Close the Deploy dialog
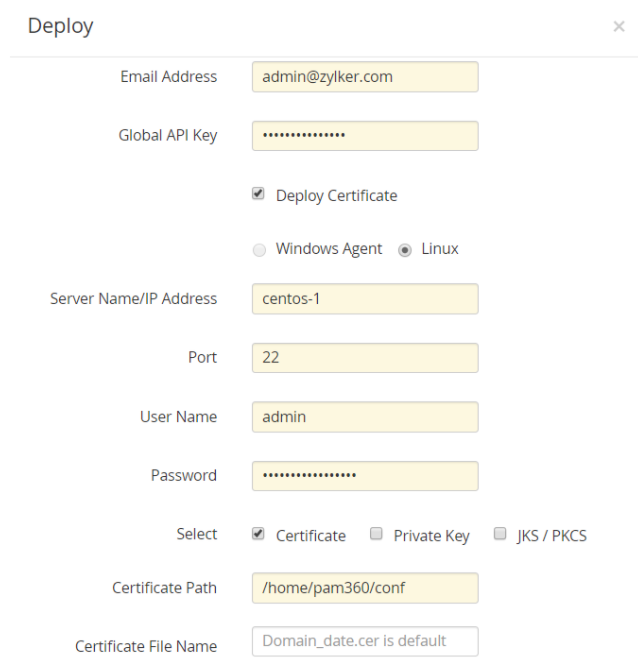Screen dimensions: 638x671 click(x=618, y=27)
